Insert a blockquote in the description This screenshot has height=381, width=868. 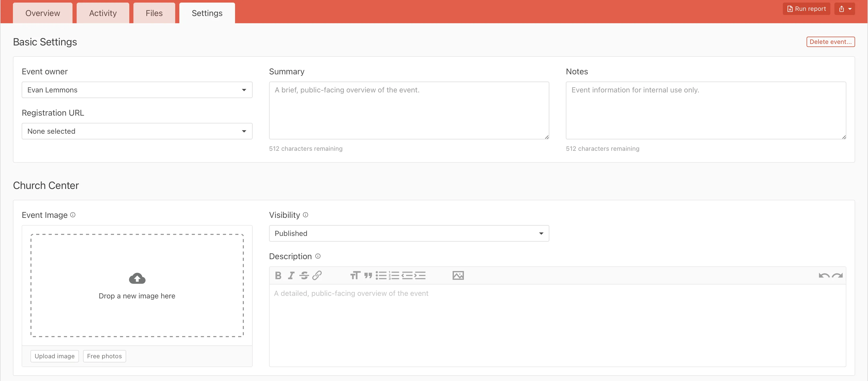(368, 275)
